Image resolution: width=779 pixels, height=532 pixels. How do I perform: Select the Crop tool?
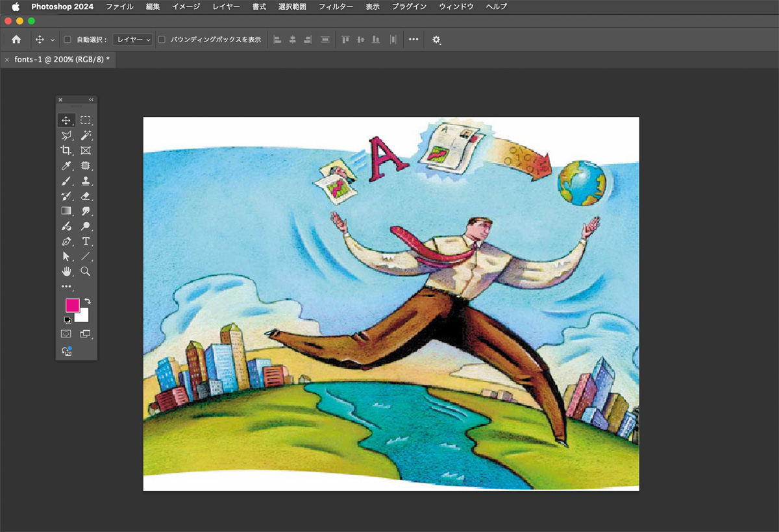(x=66, y=151)
